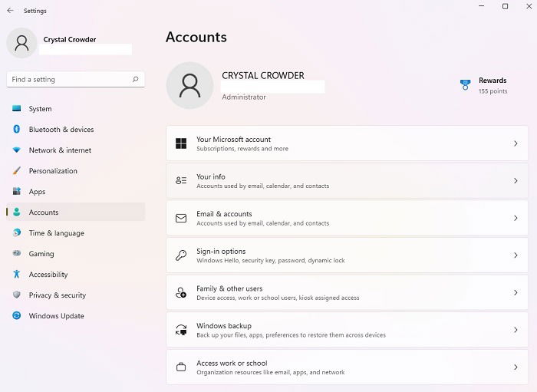Viewport: 537px width, 392px height.
Task: Click Organization resources description text
Action: 271,373
